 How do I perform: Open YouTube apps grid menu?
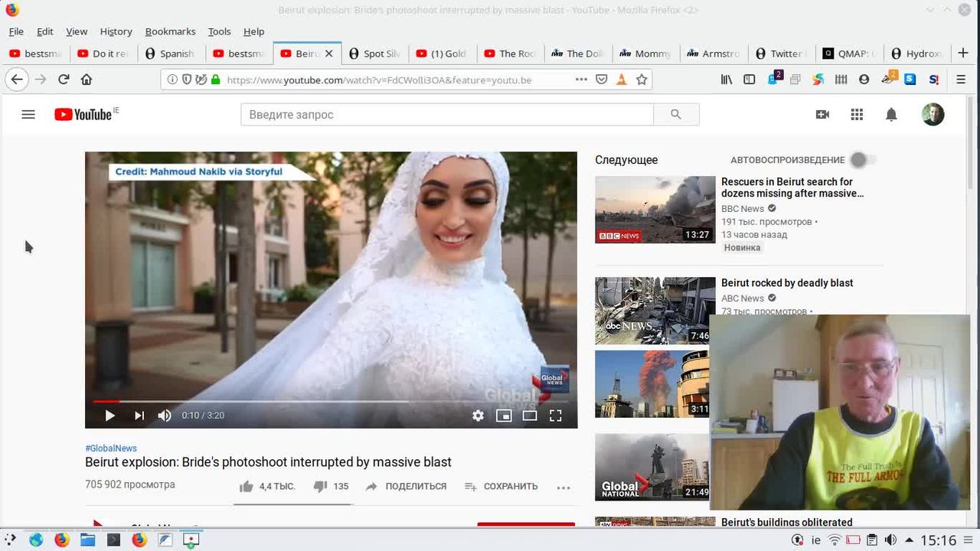pyautogui.click(x=857, y=115)
